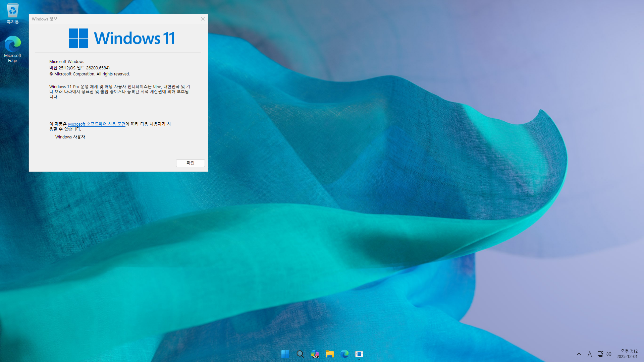The image size is (644, 362).
Task: Toggle the IME input mode indicator A
Action: (590, 354)
